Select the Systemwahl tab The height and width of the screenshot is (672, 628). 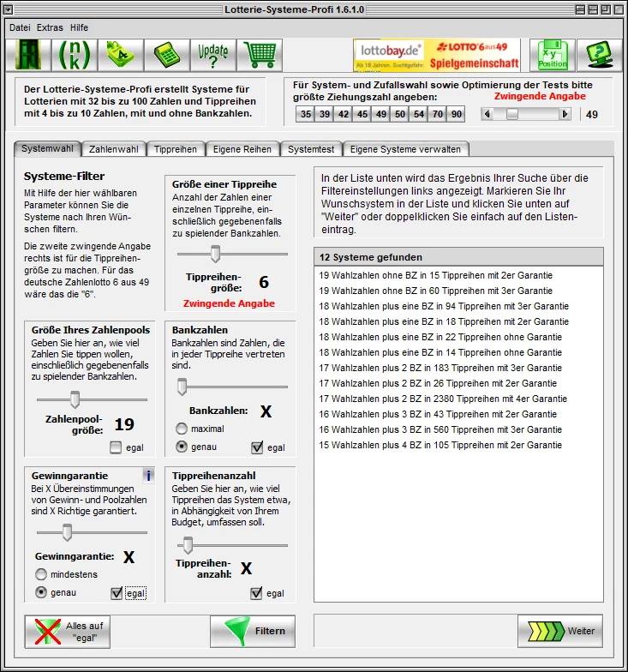coord(47,148)
